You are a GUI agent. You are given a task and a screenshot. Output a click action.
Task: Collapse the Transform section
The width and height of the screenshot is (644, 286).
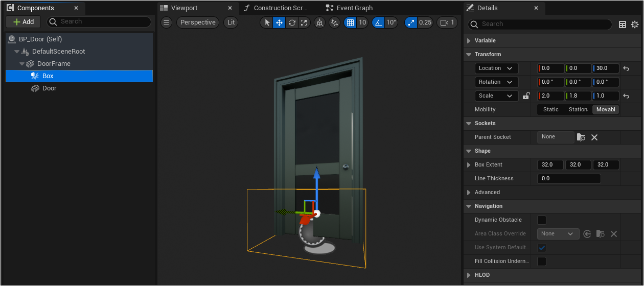(469, 54)
